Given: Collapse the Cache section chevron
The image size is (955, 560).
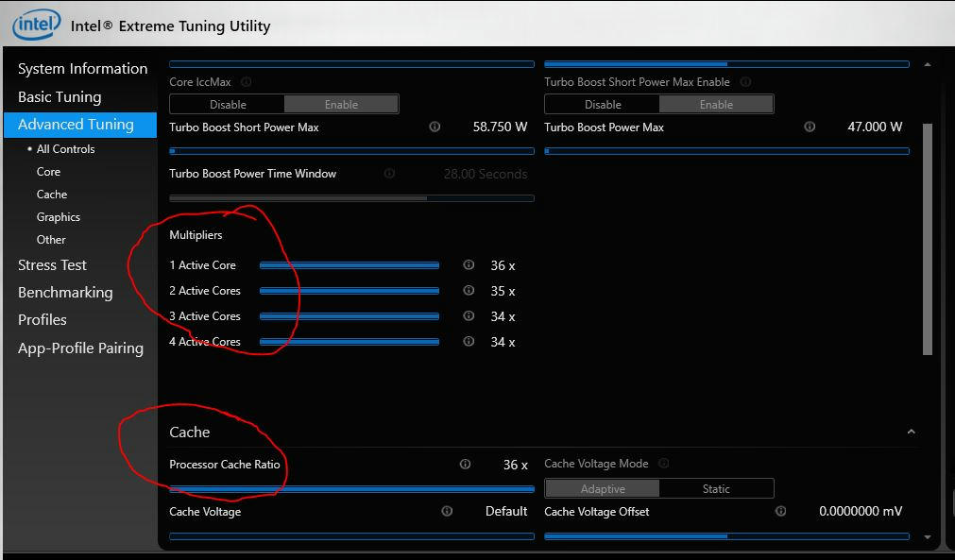Looking at the screenshot, I should coord(912,432).
